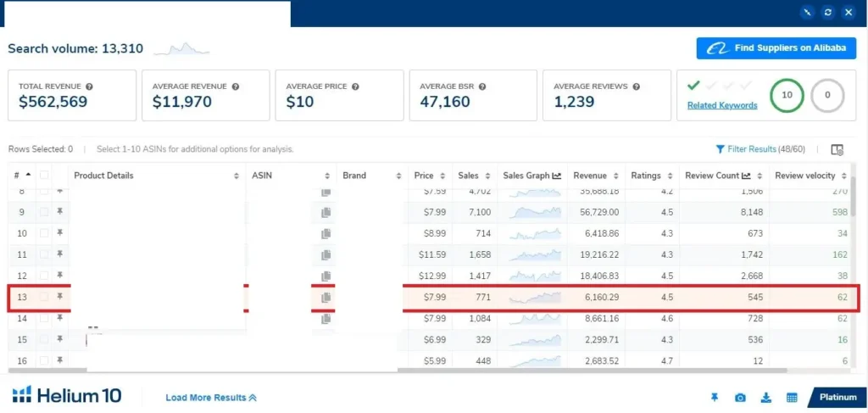Click the download export icon at bottom

click(765, 398)
